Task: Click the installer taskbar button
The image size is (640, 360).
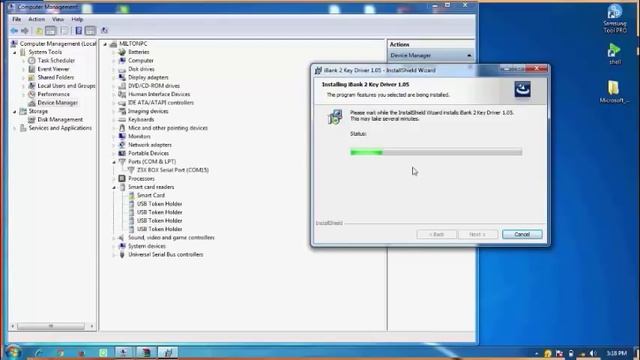Action: (168, 352)
